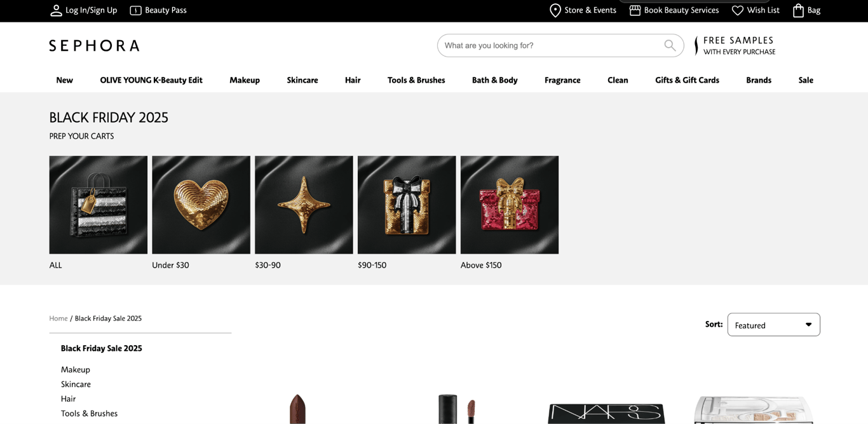Click the Above $150 label
Viewport: 868px width, 424px height.
click(481, 265)
